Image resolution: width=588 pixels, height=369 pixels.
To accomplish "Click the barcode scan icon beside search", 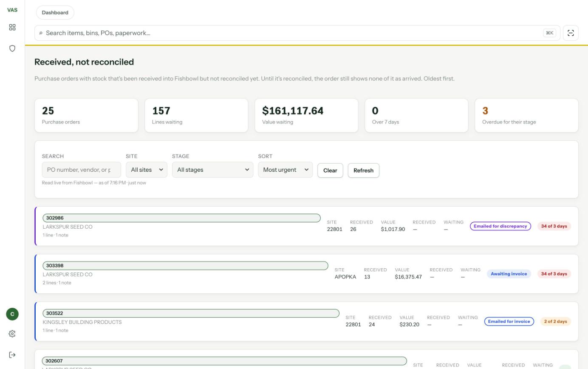I will click(x=571, y=33).
